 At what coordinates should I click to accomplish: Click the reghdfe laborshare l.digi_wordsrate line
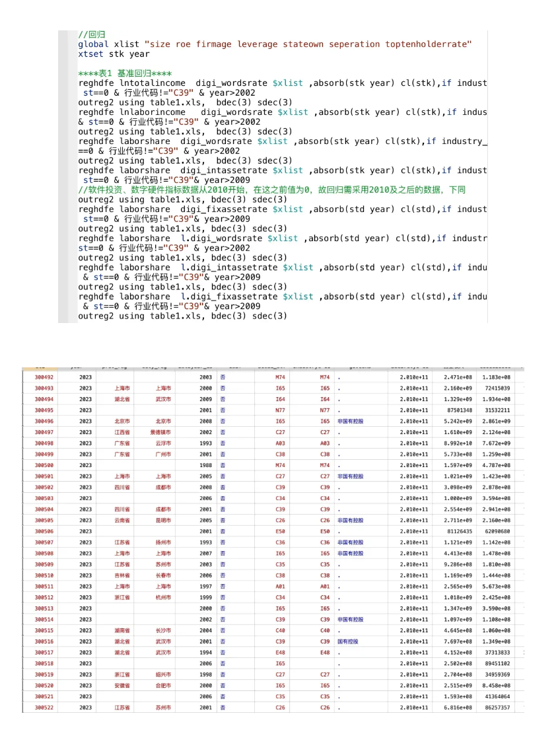(x=283, y=239)
